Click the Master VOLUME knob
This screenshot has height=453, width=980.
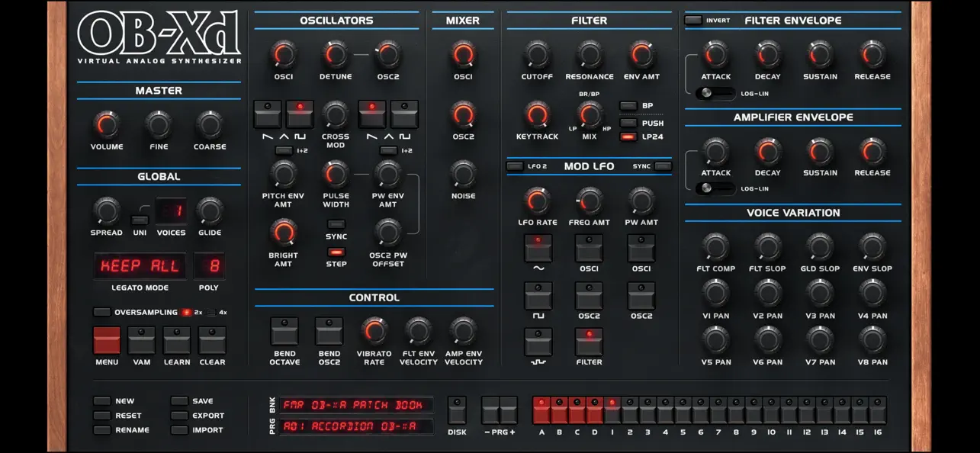coord(107,124)
